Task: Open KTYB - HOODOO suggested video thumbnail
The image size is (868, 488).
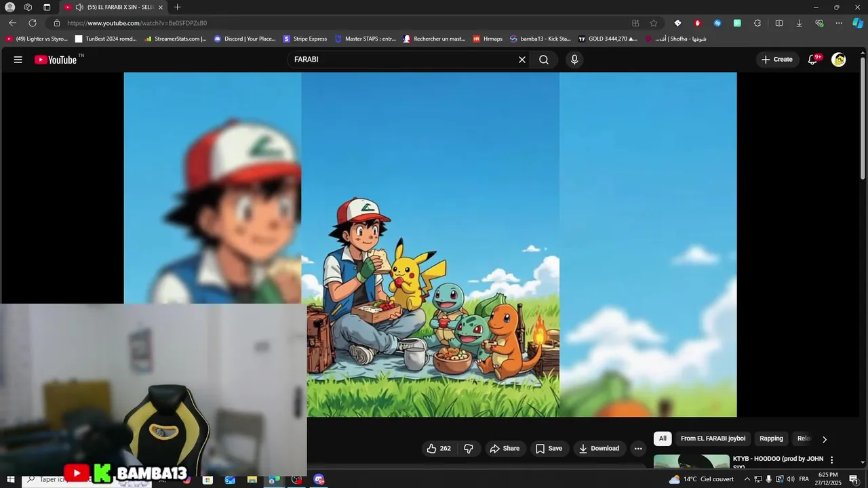Action: click(x=692, y=462)
